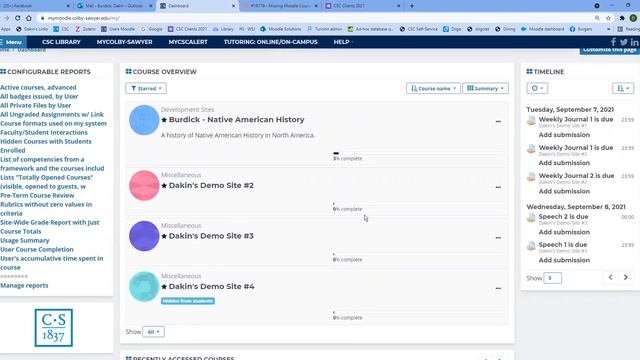Click the Customize this page button
The height and width of the screenshot is (360, 640).
609,51
